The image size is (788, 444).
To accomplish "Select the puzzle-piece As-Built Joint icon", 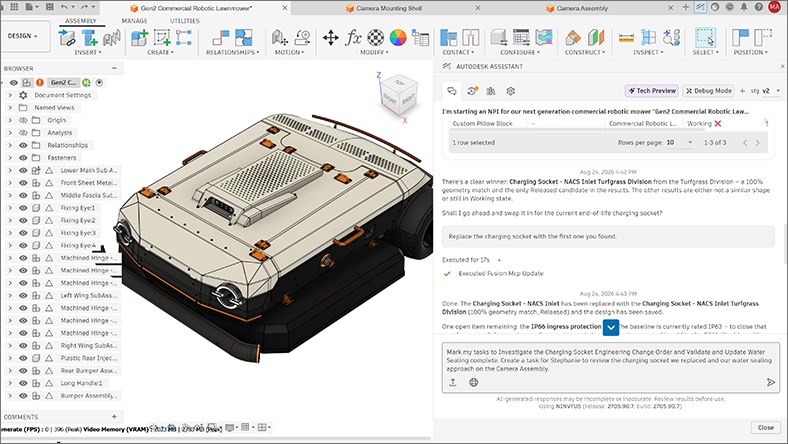I will point(244,38).
